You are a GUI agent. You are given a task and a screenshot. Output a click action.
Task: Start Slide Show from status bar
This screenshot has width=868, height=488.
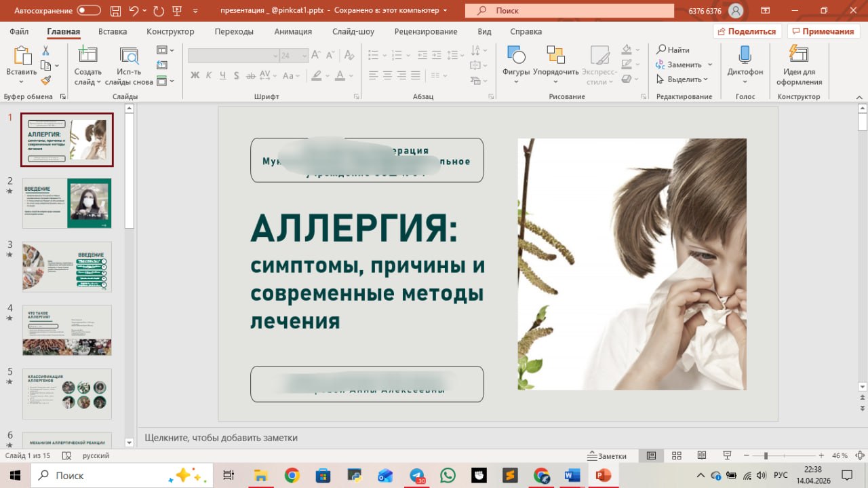(727, 455)
